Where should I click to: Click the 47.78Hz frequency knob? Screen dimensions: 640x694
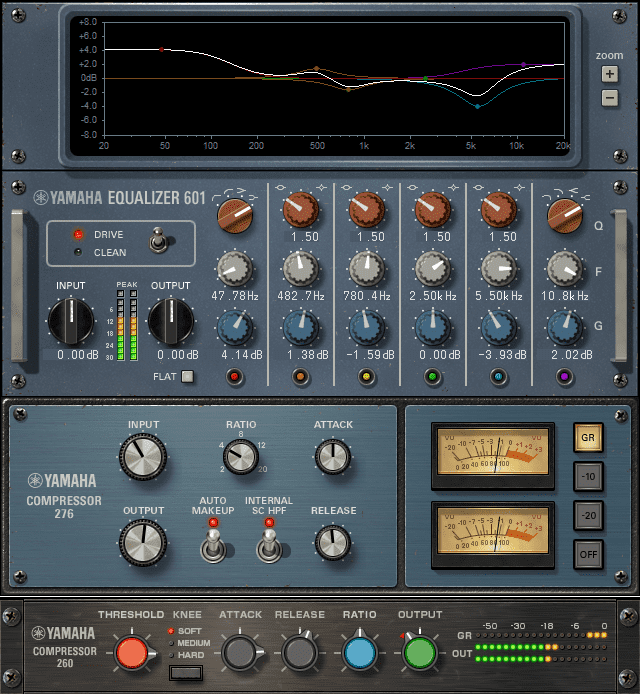coord(235,269)
